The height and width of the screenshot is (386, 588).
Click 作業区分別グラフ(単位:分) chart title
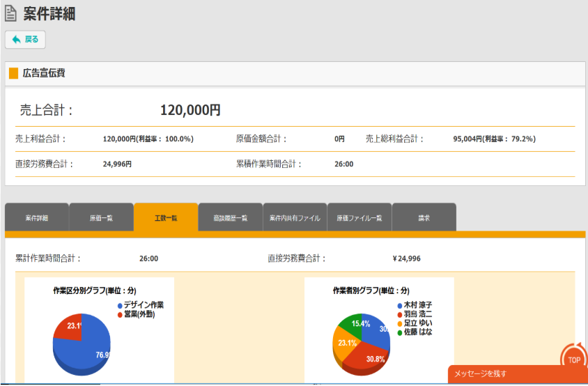95,291
